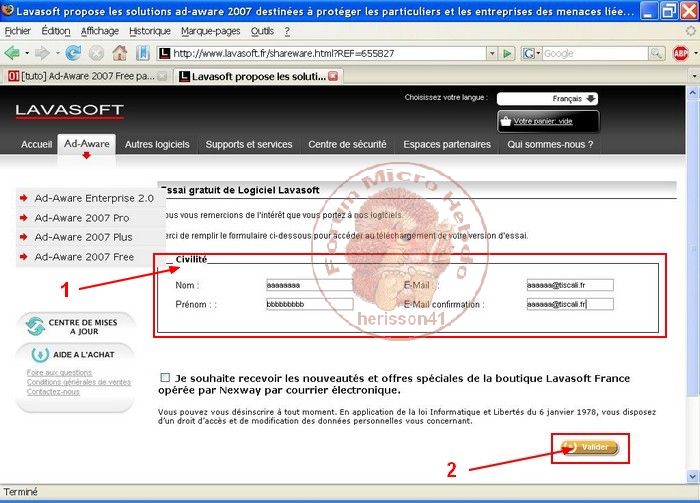Screen dimensions: 700x503
Task: Click the E-Mail confirmation field
Action: 570,304
